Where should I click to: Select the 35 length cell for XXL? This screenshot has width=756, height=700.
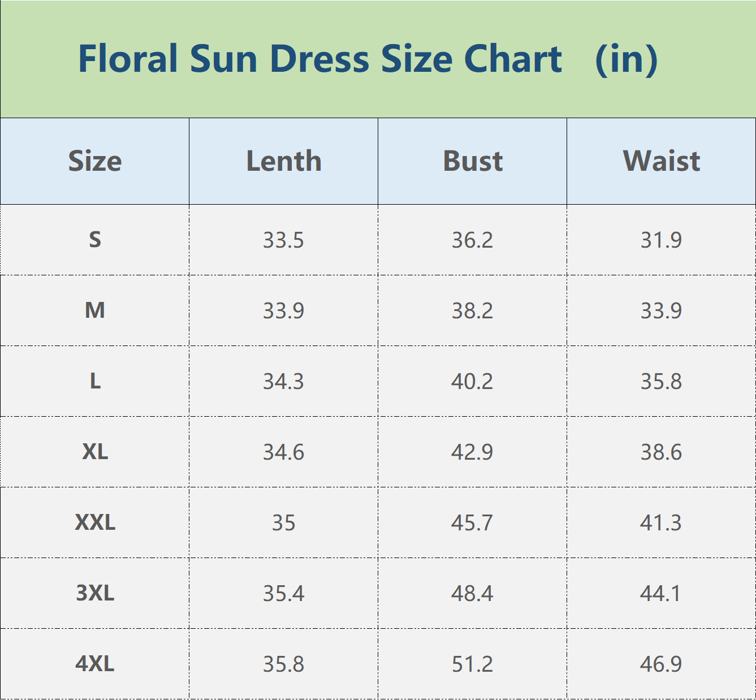283,523
